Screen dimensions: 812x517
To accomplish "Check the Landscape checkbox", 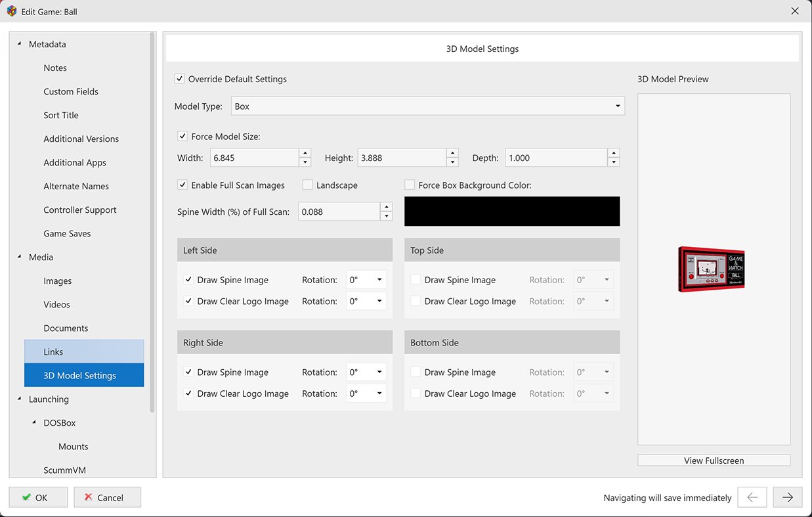I will [307, 185].
